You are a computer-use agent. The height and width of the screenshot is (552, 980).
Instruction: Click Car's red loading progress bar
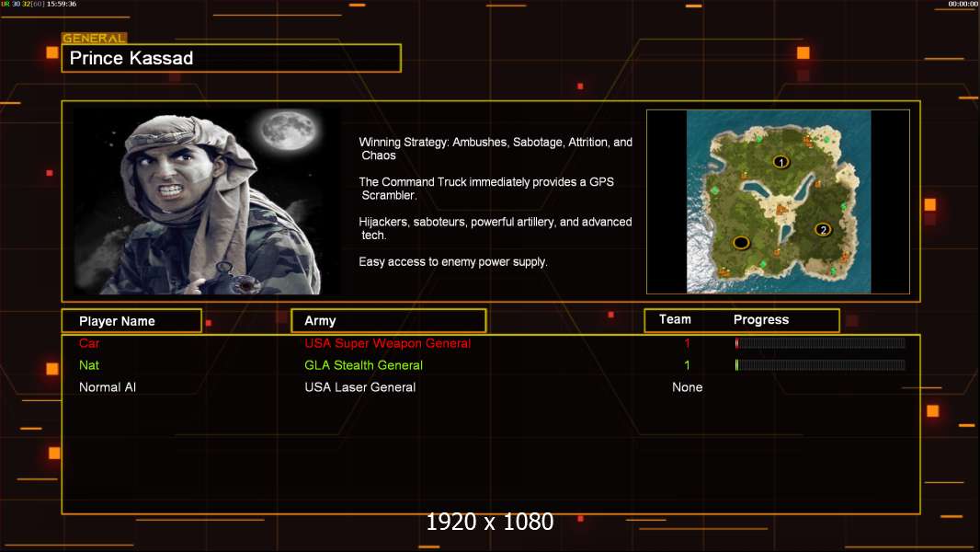[820, 342]
